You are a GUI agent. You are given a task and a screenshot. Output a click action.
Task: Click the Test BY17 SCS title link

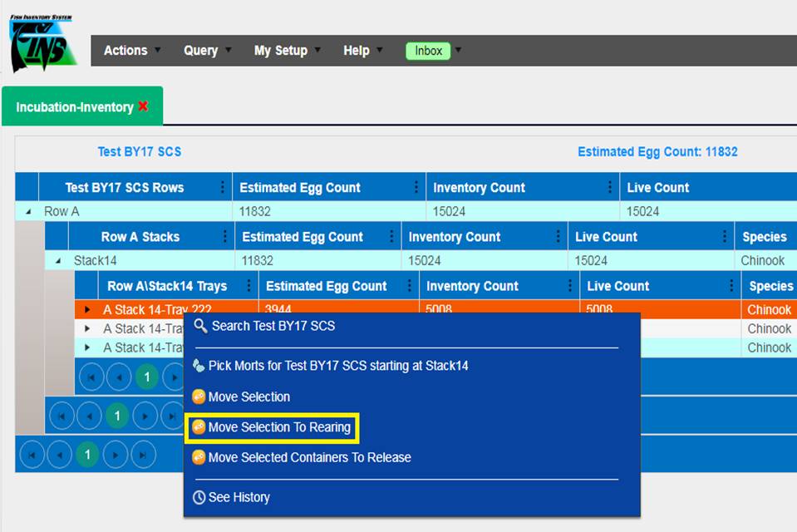[139, 151]
